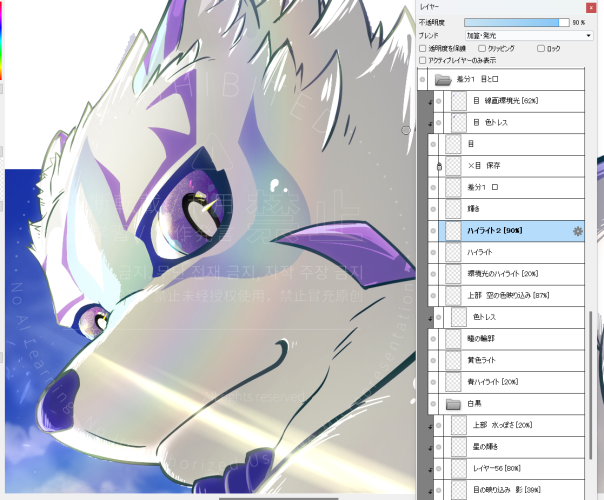Toggle visibility of 目の映り込み 影 layer

point(438,490)
